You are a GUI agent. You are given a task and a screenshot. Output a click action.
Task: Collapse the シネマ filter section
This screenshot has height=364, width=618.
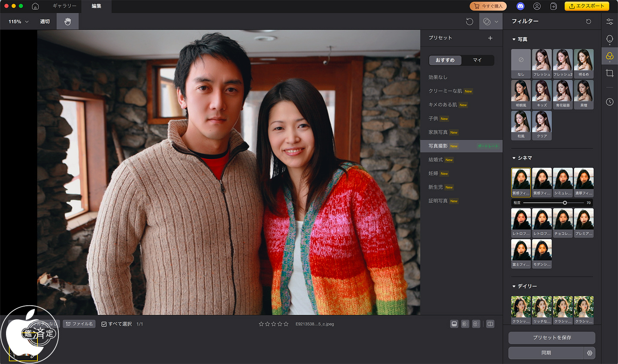click(514, 158)
